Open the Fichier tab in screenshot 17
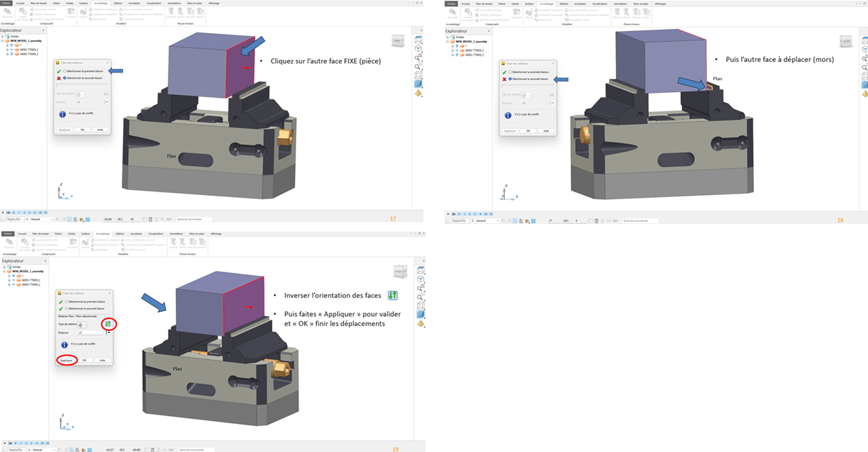Viewport: 868px width, 452px height. (x=7, y=4)
